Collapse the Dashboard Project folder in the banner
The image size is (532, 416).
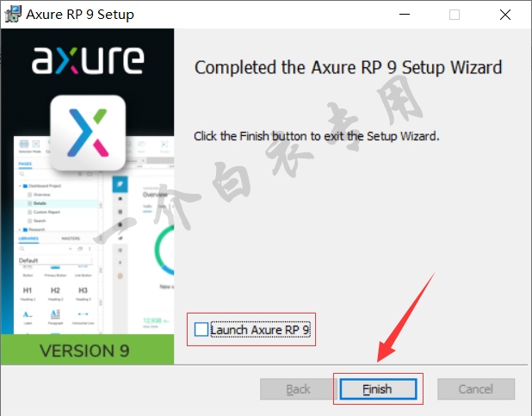[20, 186]
